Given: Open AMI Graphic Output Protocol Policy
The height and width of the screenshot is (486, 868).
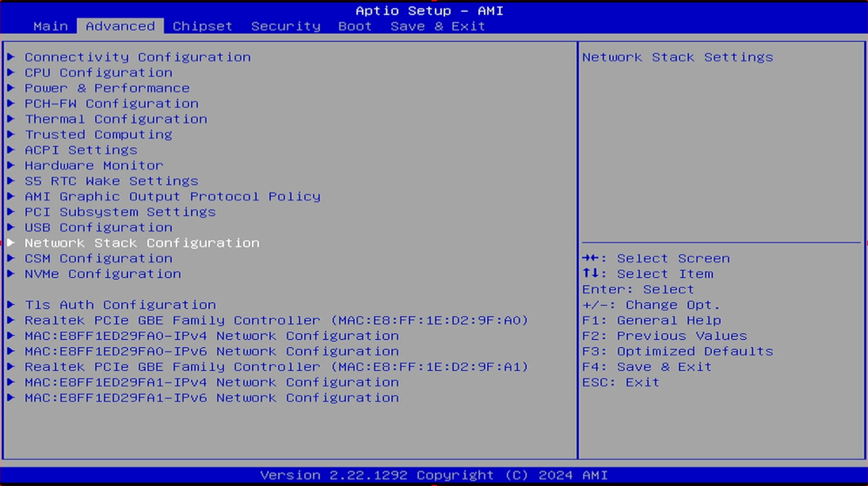Looking at the screenshot, I should 172,197.
